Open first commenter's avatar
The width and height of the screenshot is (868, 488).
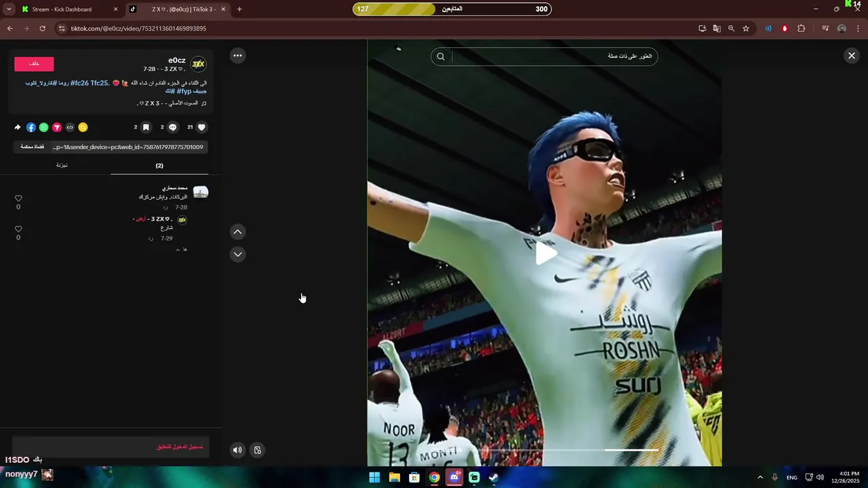[x=201, y=192]
